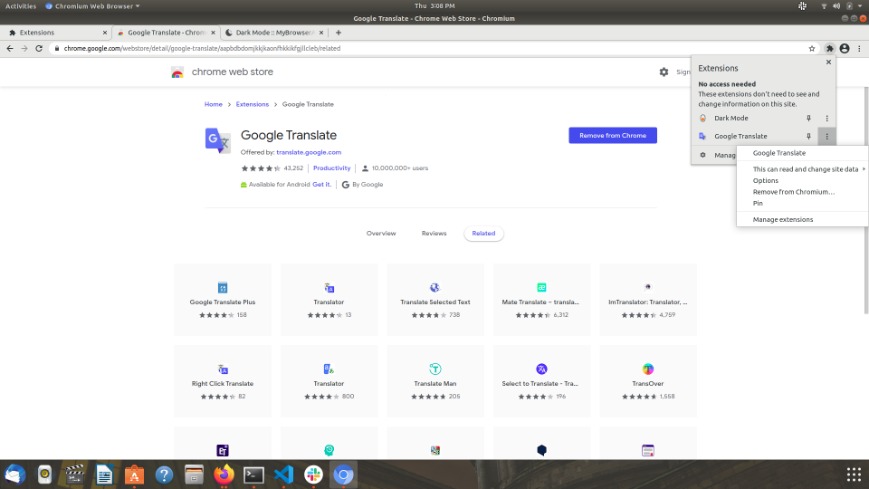Open the translate.google.com link
Screen dimensions: 869x489
pos(309,152)
